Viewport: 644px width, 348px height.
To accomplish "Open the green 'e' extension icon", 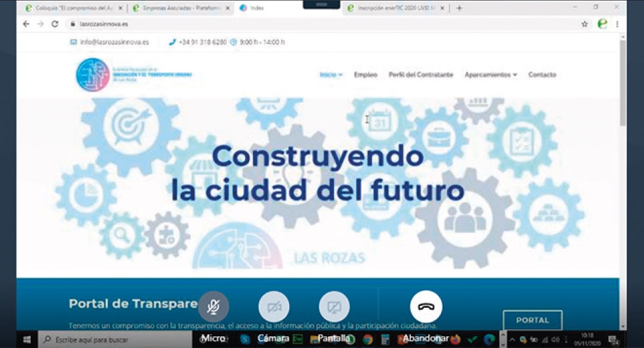I will (602, 24).
